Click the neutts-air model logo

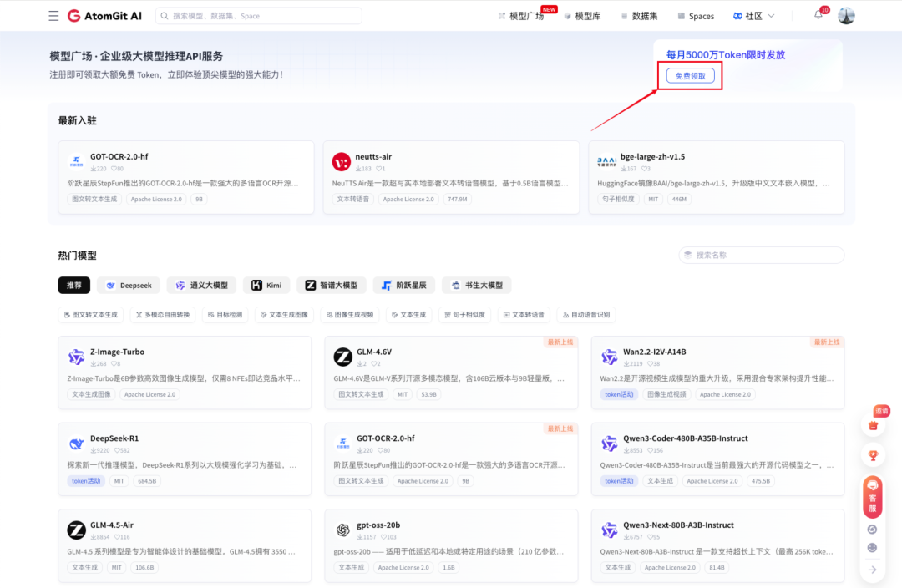[341, 162]
